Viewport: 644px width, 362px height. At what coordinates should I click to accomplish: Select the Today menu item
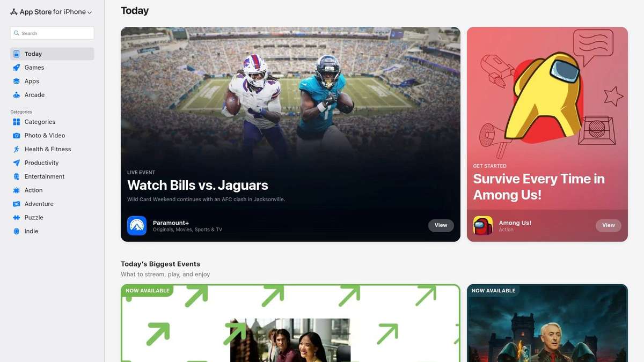(x=52, y=54)
